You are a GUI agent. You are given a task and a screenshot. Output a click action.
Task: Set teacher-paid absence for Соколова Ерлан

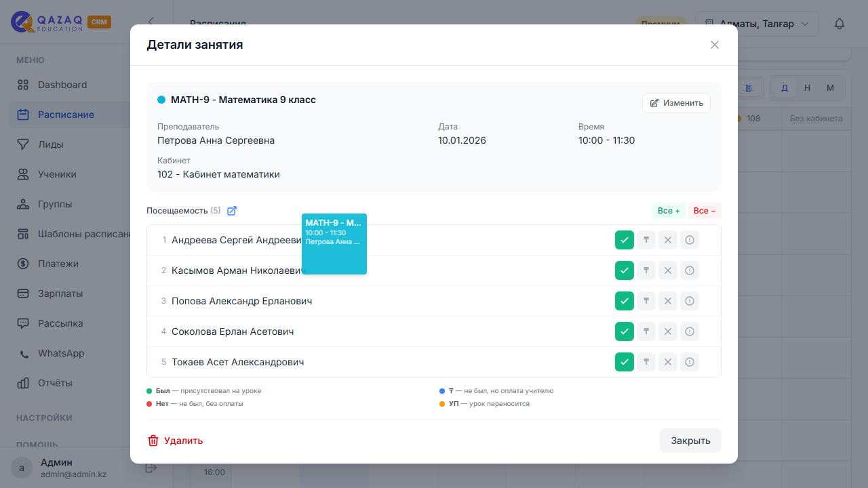pos(646,331)
